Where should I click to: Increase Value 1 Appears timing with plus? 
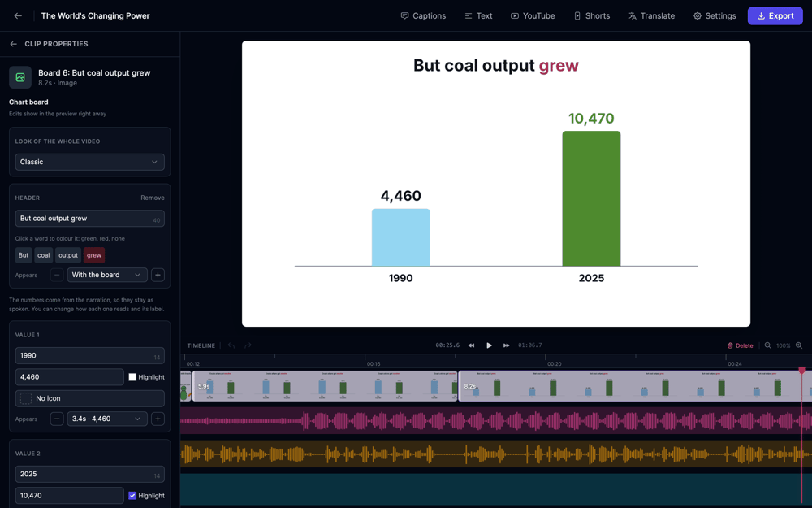click(x=158, y=419)
